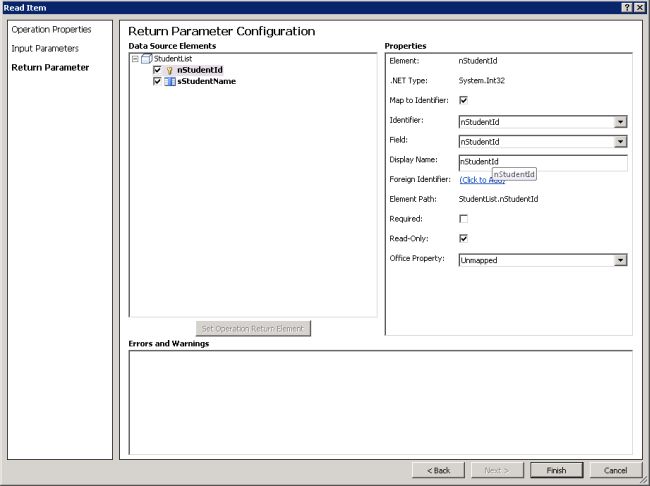The height and width of the screenshot is (486, 650).
Task: Click Set Operation Return Element button
Action: [x=253, y=328]
